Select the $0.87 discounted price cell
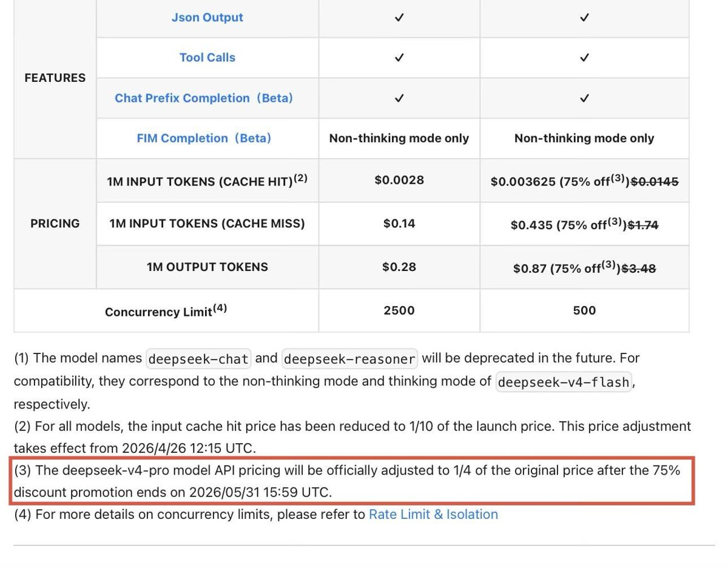 (584, 268)
